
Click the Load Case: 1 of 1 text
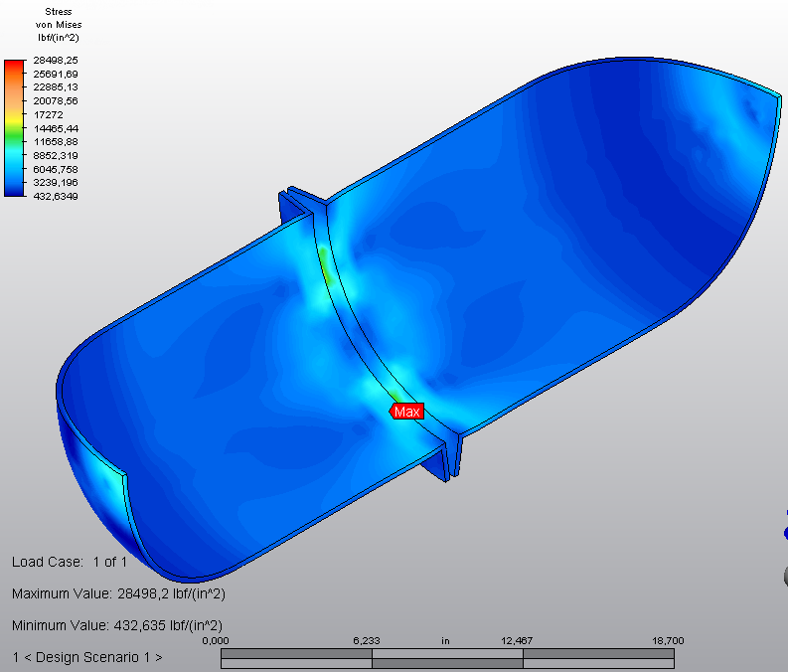[70, 562]
